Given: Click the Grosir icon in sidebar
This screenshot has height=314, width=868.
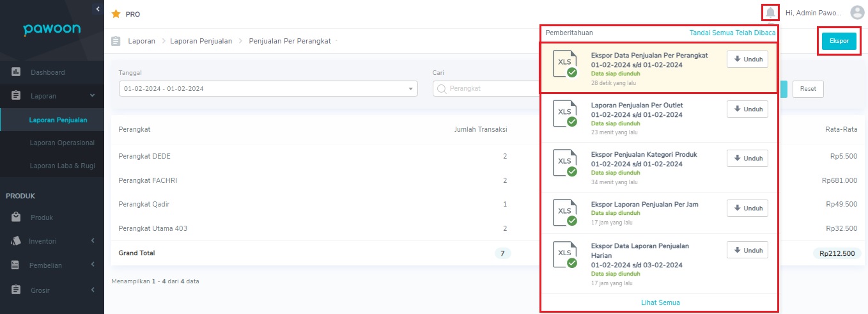Looking at the screenshot, I should 17,290.
